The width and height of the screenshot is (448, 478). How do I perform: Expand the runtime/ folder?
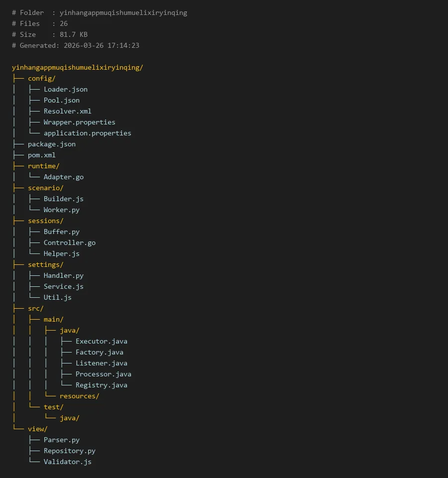43,166
